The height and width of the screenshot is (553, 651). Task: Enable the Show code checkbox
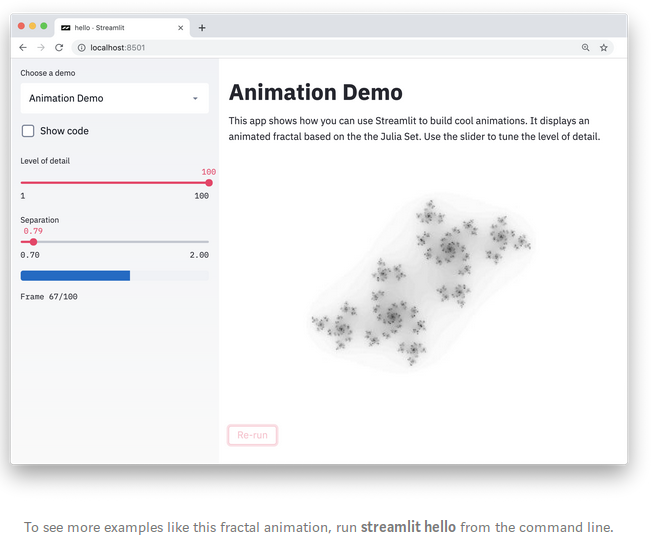click(x=28, y=131)
